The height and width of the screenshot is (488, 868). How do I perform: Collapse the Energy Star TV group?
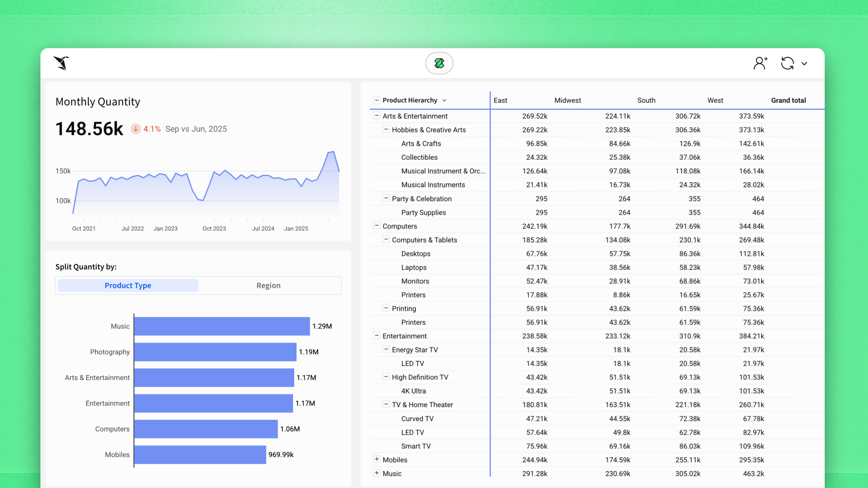[x=386, y=349]
